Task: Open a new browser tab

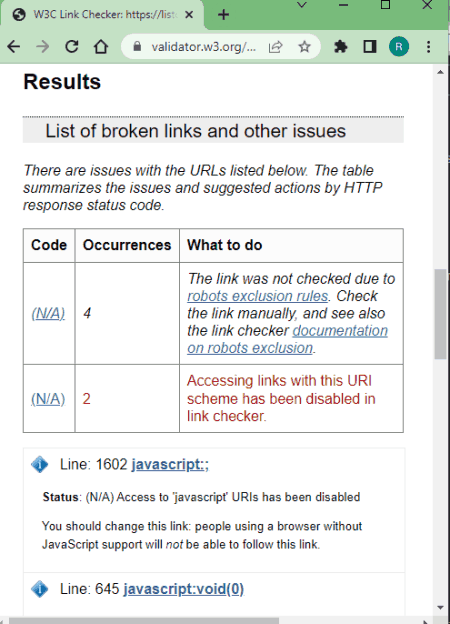Action: pyautogui.click(x=224, y=15)
